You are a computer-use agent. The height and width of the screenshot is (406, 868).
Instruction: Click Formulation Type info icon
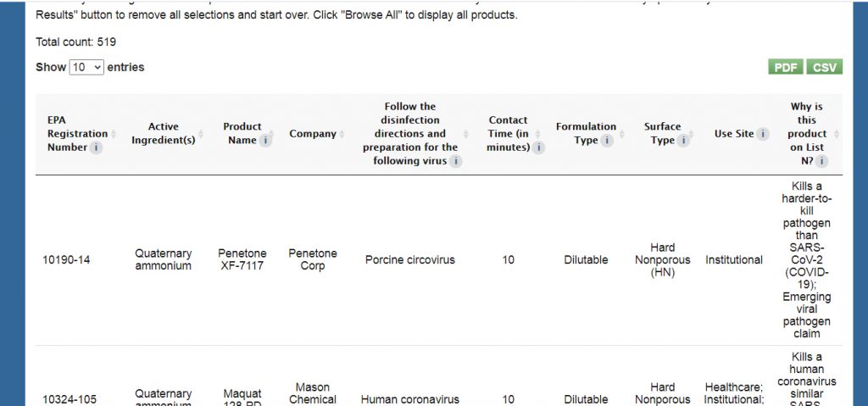click(607, 141)
